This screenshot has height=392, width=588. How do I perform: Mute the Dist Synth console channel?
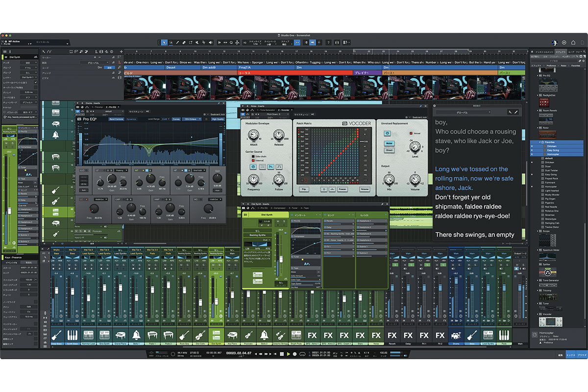pyautogui.click(x=214, y=266)
